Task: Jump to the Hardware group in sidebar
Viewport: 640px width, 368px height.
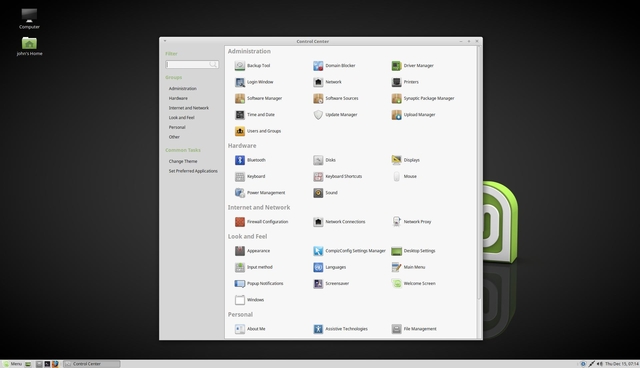Action: (x=178, y=98)
